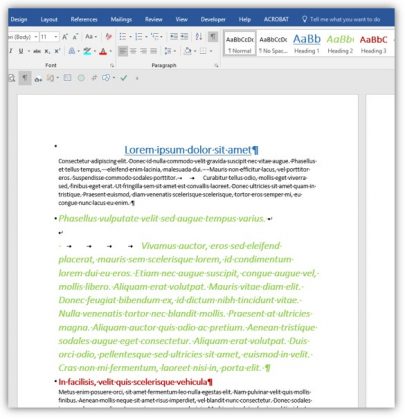This screenshot has height=420, width=405.
Task: Open the View tab
Action: click(182, 19)
